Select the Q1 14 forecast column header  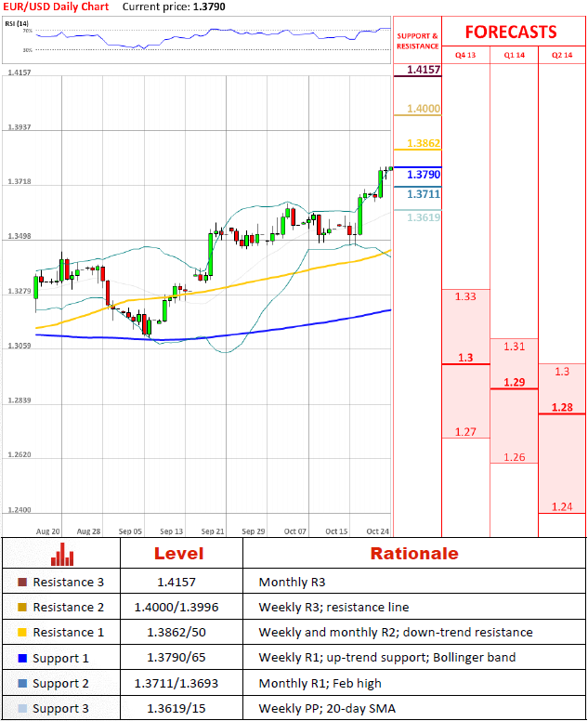(514, 56)
